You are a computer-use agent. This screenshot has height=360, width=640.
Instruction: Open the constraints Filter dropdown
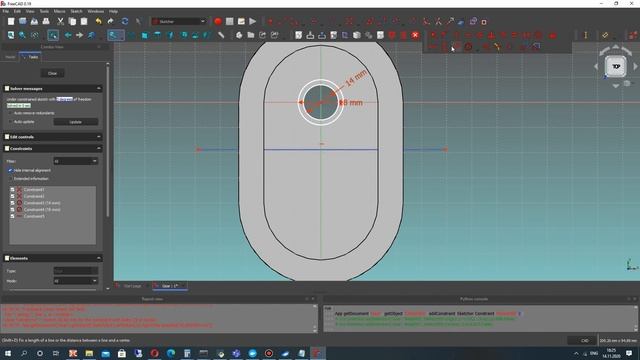76,161
